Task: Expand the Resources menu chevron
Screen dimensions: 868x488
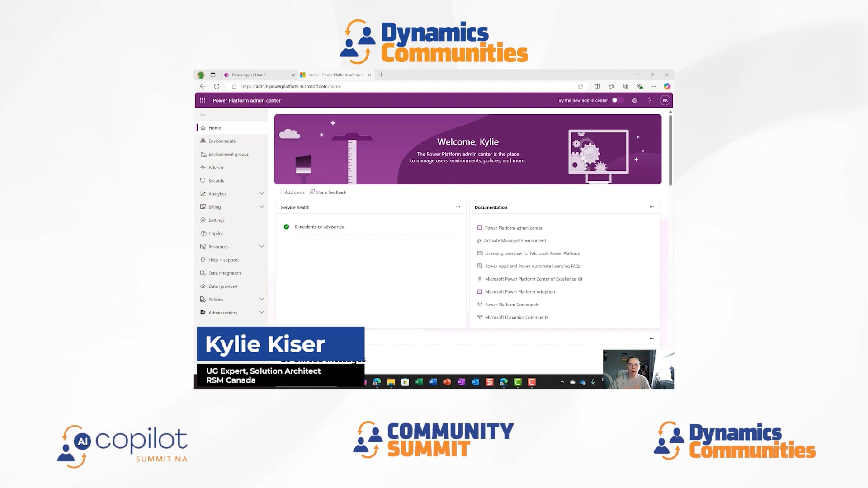Action: point(261,246)
